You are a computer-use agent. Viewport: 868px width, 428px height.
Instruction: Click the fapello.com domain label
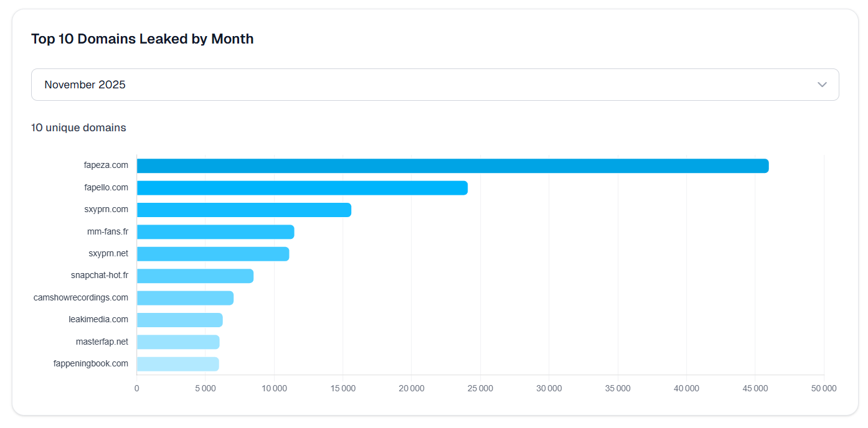click(x=106, y=187)
